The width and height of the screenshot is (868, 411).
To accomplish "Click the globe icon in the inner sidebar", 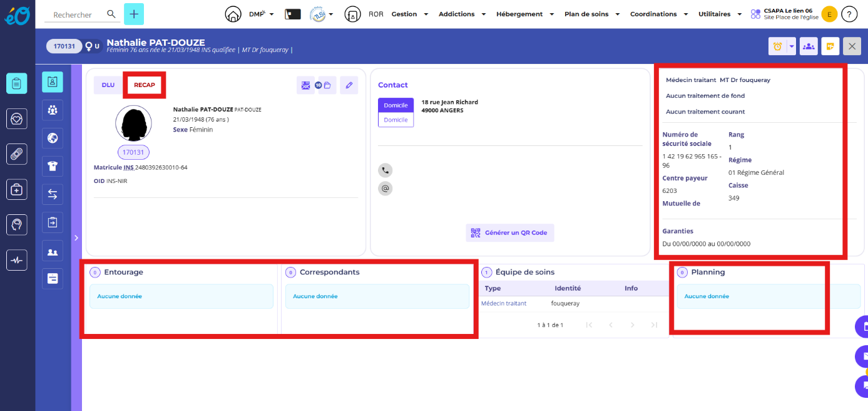I will click(x=53, y=138).
